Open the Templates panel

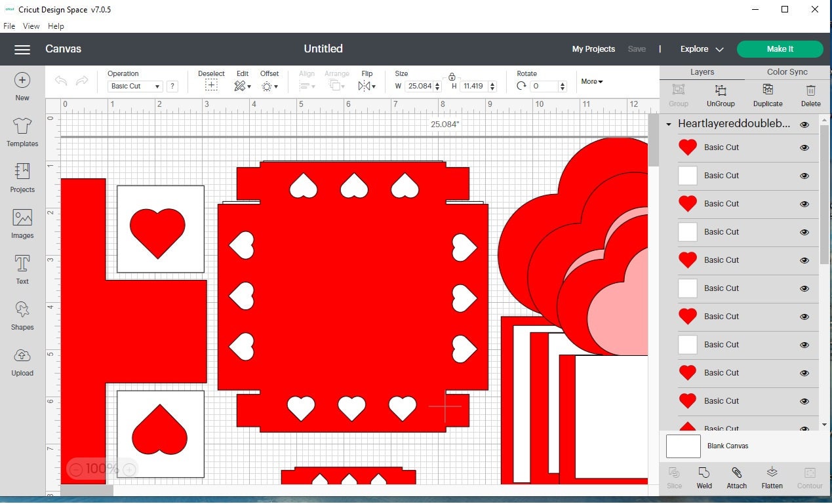tap(22, 132)
